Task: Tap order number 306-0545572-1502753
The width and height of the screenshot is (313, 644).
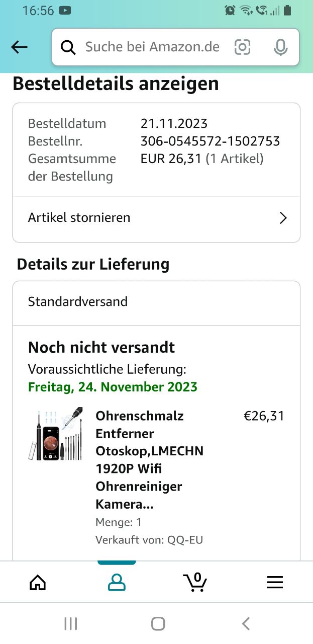Action: pos(210,141)
